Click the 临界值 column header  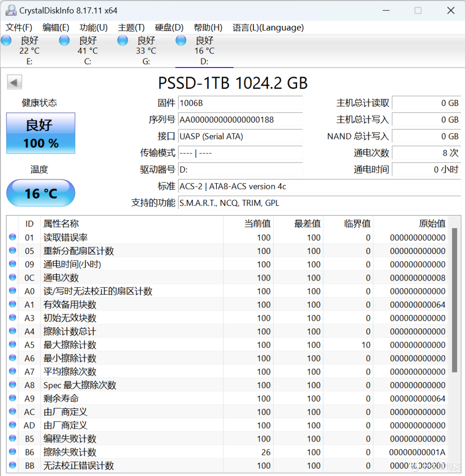348,224
